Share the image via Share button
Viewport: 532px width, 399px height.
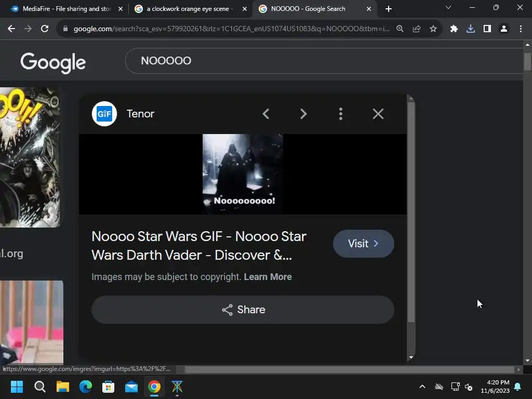coord(243,310)
